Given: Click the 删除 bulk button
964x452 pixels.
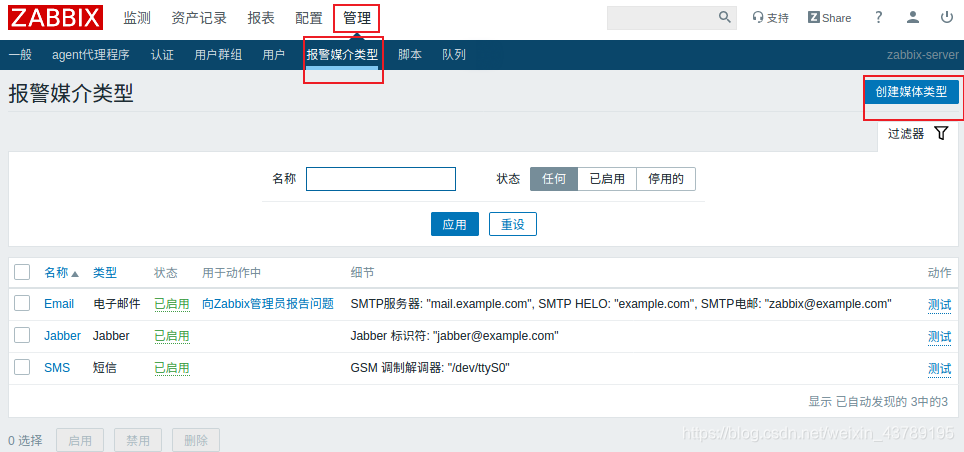Looking at the screenshot, I should coord(196,440).
